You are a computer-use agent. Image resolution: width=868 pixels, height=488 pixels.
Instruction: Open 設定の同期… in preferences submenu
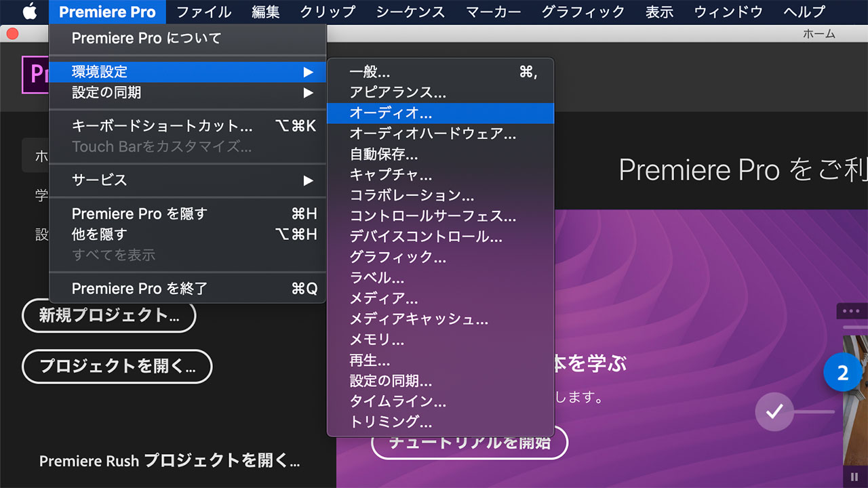coord(440,381)
